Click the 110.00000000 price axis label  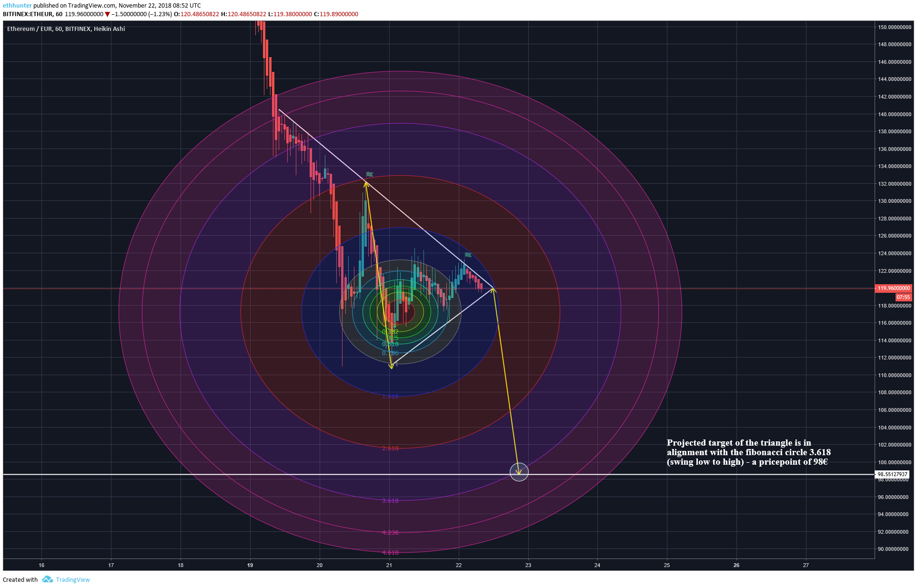point(894,375)
